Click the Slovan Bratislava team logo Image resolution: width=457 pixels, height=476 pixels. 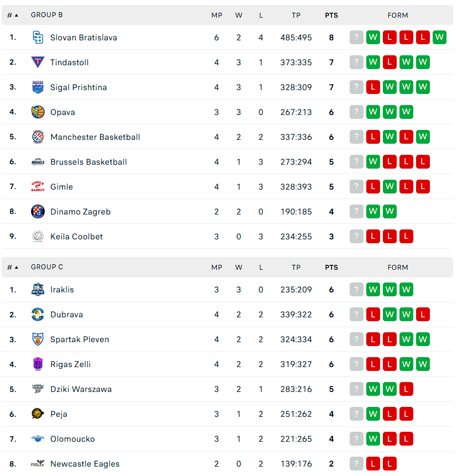(38, 38)
